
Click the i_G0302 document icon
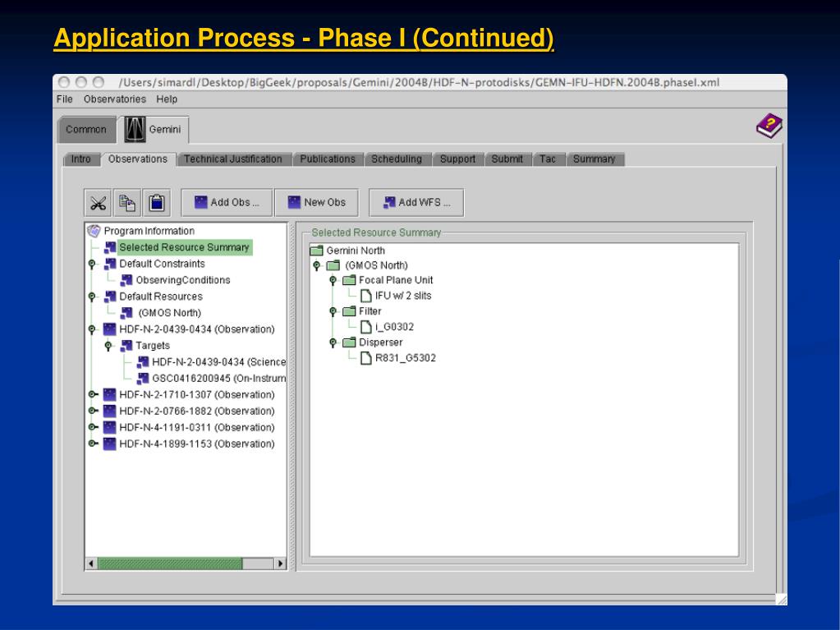(x=366, y=326)
